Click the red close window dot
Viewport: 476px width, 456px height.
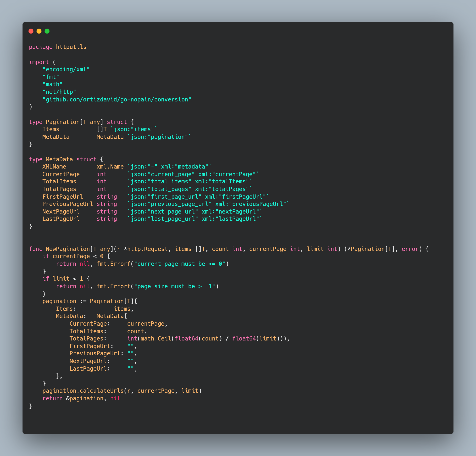pyautogui.click(x=31, y=31)
